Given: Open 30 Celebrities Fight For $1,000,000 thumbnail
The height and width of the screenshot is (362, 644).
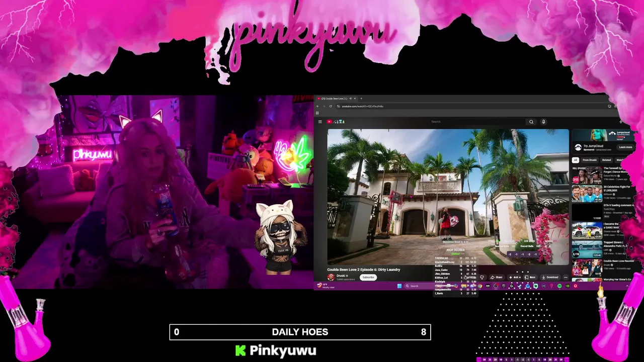Looking at the screenshot, I should pyautogui.click(x=587, y=193).
